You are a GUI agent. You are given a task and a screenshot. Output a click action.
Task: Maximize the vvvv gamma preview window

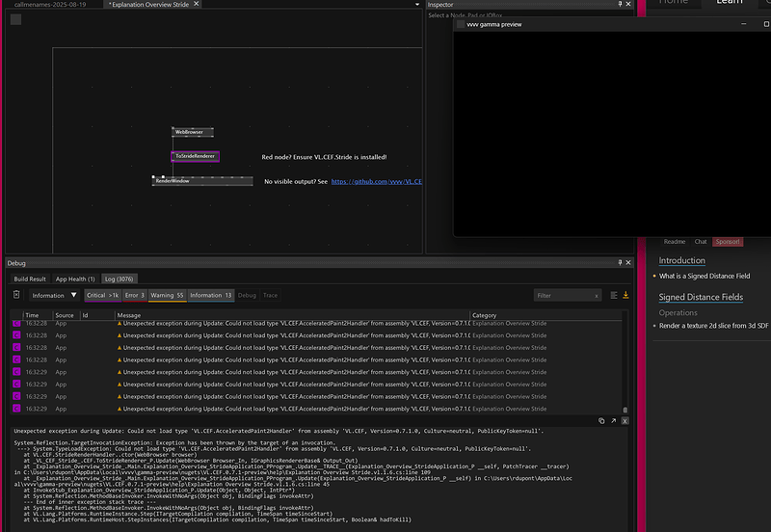tap(766, 23)
